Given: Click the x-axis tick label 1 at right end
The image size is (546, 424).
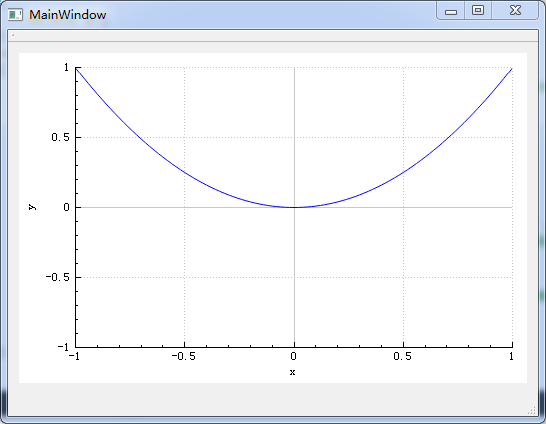Looking at the screenshot, I should point(511,356).
